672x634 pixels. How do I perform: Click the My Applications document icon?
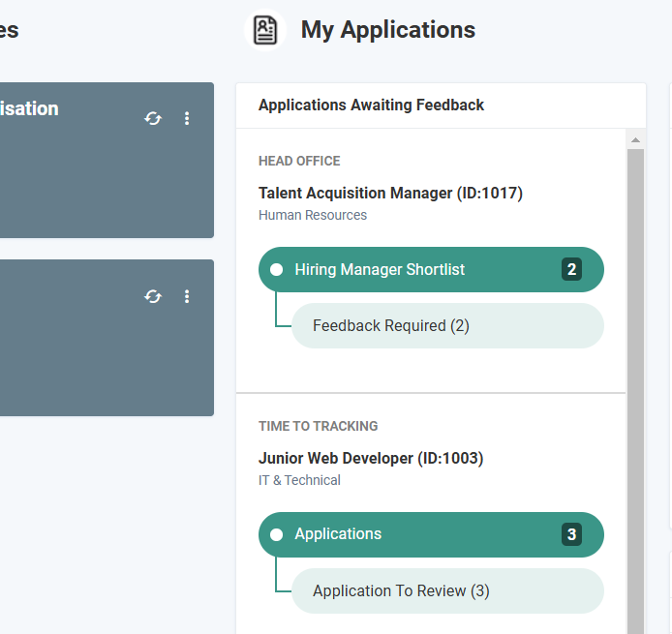click(x=265, y=30)
